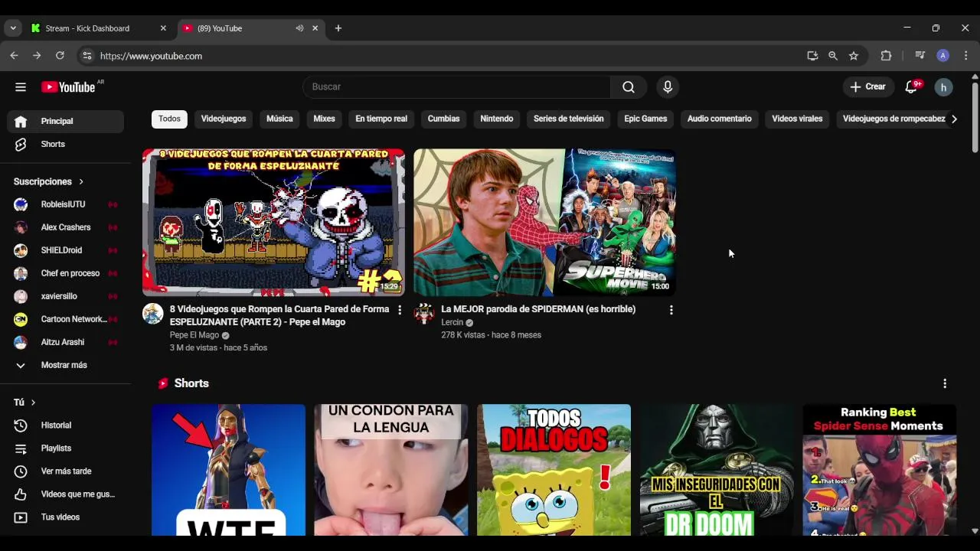Reload the page in the browser
The height and width of the screenshot is (551, 980).
(60, 56)
